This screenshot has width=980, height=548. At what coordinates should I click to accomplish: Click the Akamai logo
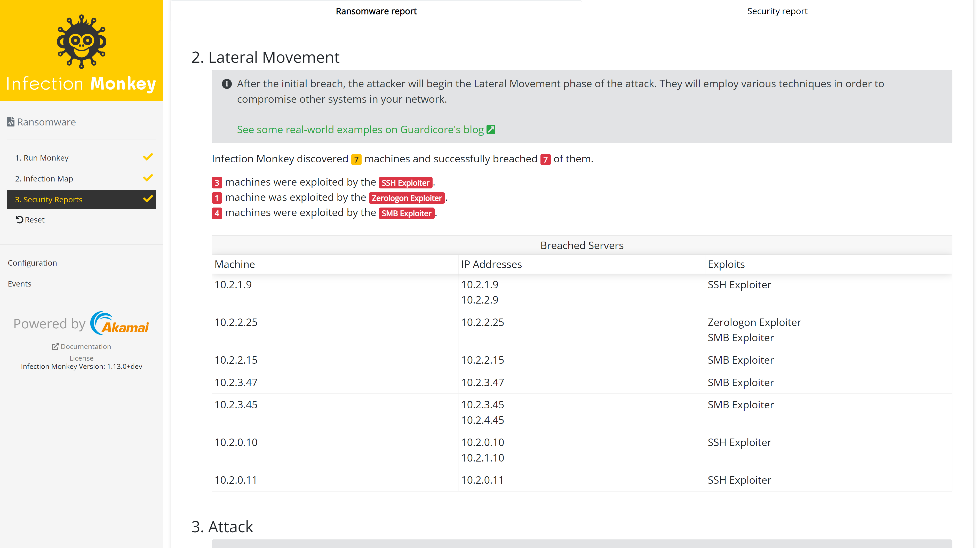(120, 323)
